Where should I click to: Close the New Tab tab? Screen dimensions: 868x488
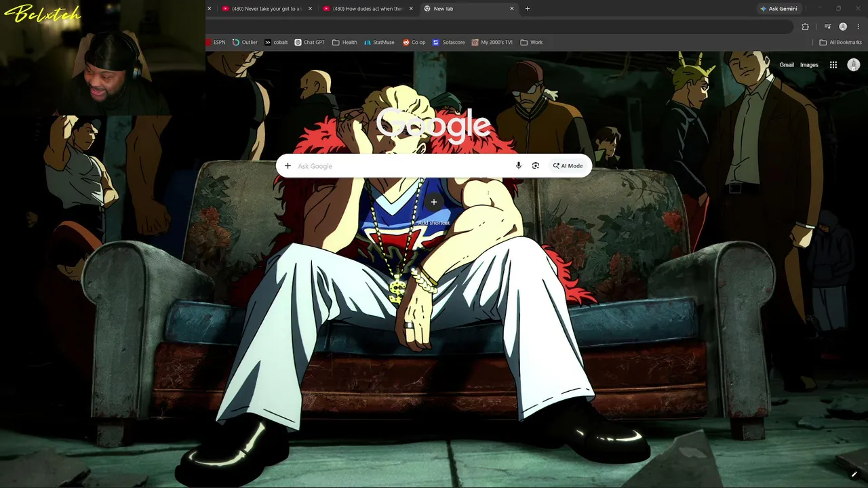point(512,9)
